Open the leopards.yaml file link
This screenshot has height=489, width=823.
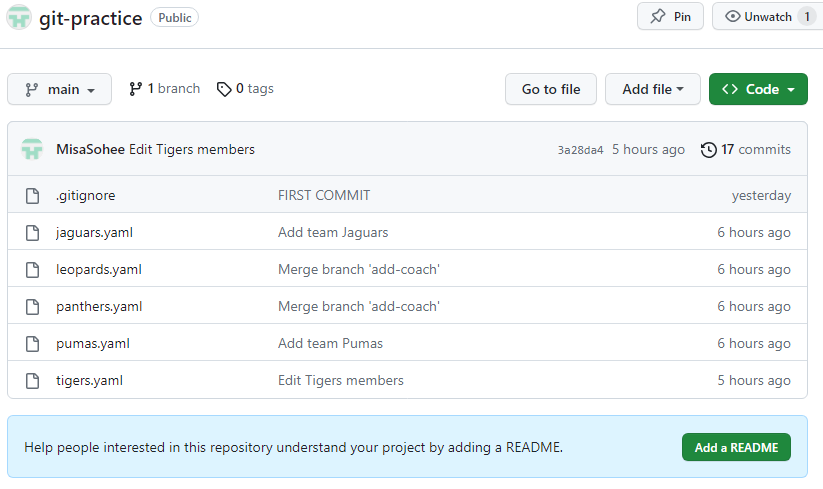(x=98, y=270)
